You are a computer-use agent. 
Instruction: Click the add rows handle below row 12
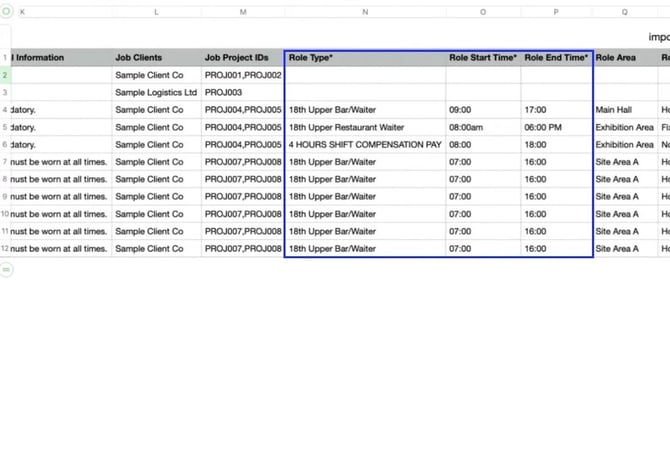point(5,269)
